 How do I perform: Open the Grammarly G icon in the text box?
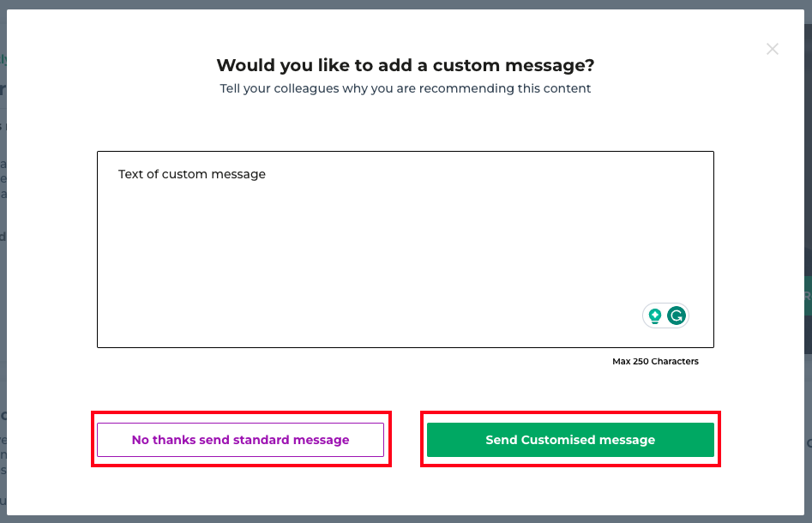pos(677,316)
